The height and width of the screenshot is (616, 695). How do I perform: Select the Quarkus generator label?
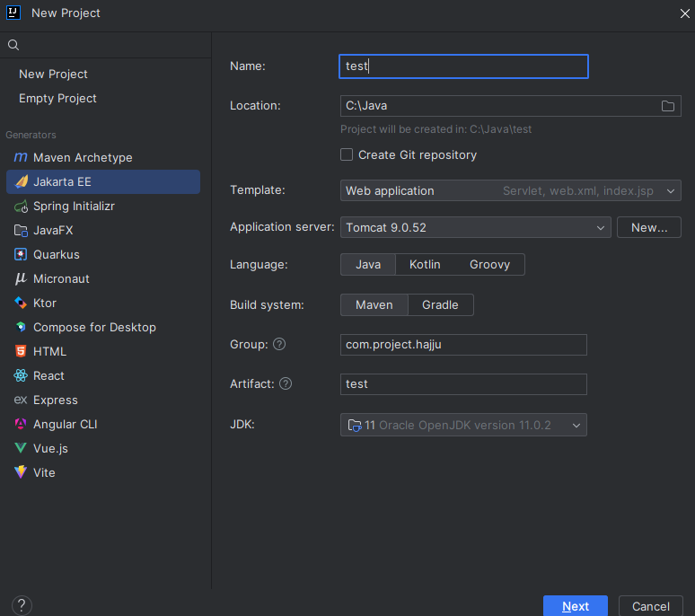pyautogui.click(x=57, y=255)
